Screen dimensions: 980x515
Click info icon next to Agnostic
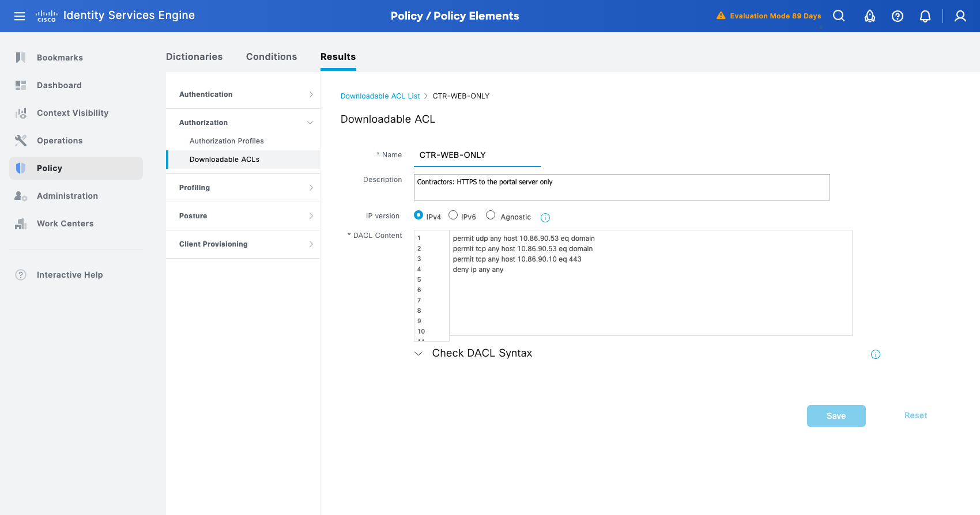tap(545, 218)
